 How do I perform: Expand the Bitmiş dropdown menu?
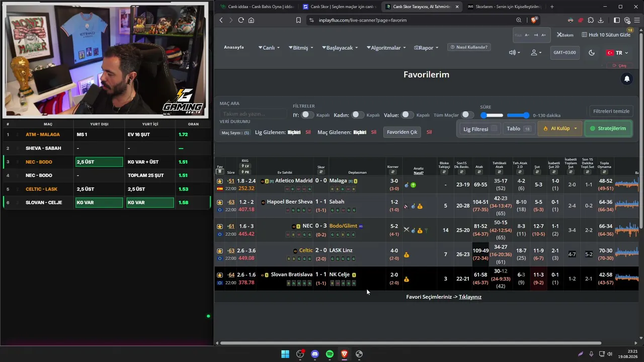point(301,48)
